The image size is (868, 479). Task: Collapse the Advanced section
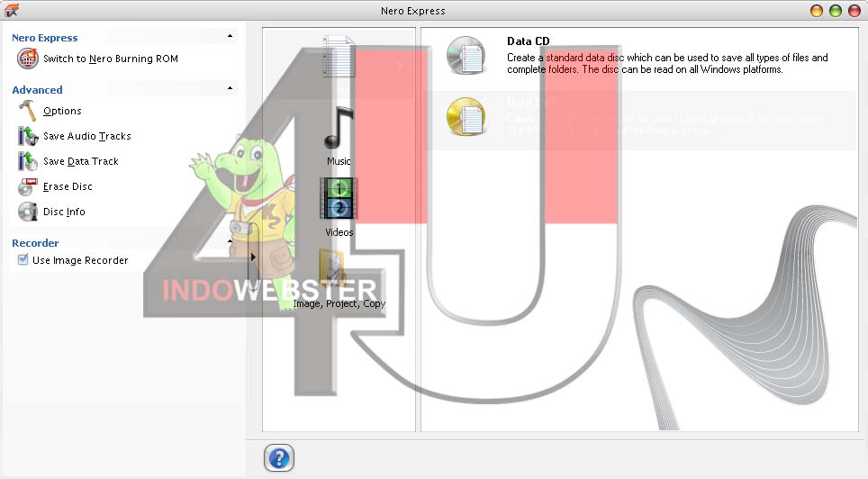pos(230,88)
